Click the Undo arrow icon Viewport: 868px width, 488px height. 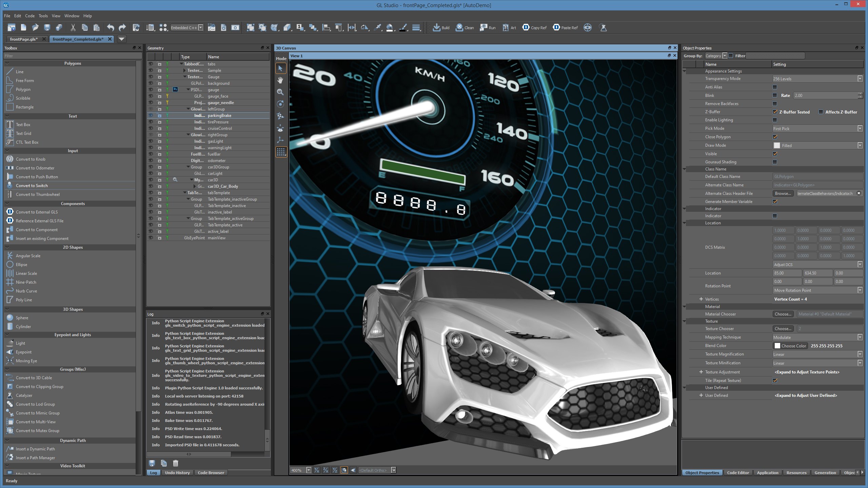tap(111, 27)
